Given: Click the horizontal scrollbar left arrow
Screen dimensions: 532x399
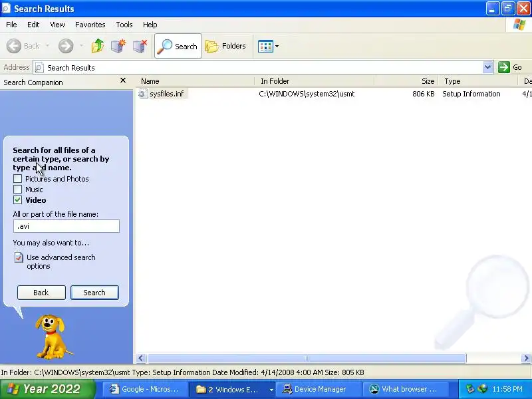Looking at the screenshot, I should point(141,358).
